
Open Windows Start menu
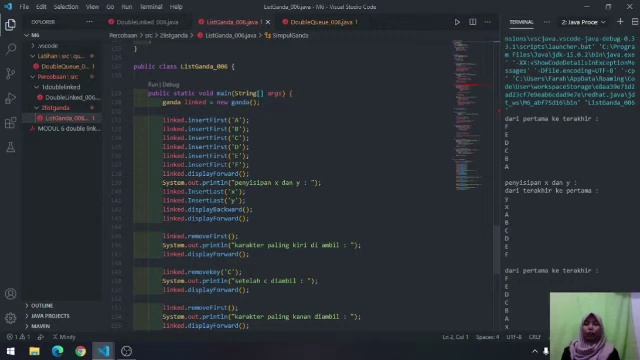click(x=11, y=351)
